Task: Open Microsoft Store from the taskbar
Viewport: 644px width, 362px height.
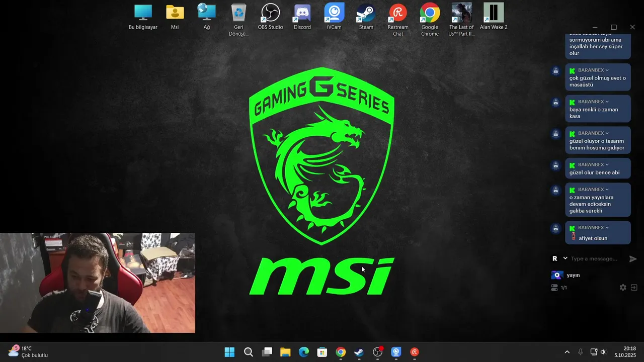Action: pyautogui.click(x=322, y=352)
